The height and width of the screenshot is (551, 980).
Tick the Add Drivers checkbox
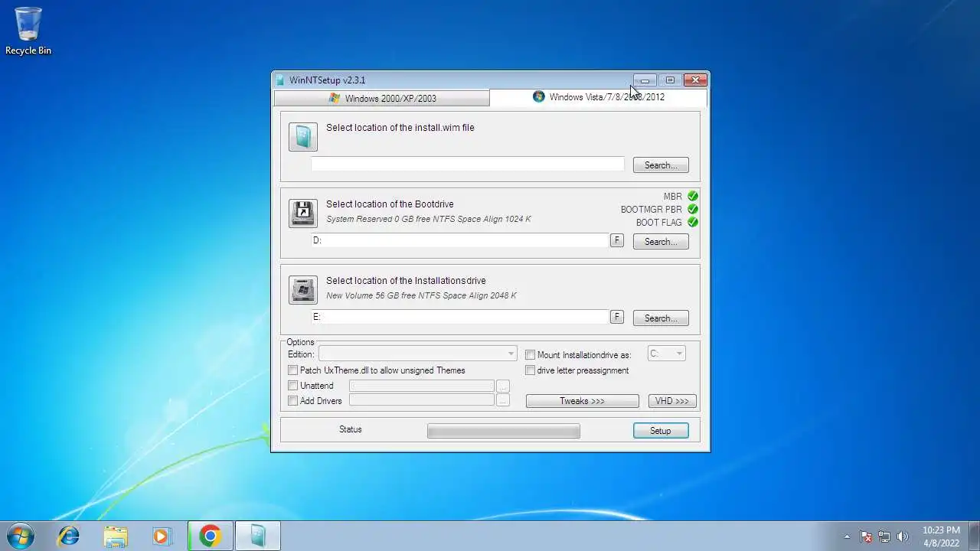[x=292, y=401]
